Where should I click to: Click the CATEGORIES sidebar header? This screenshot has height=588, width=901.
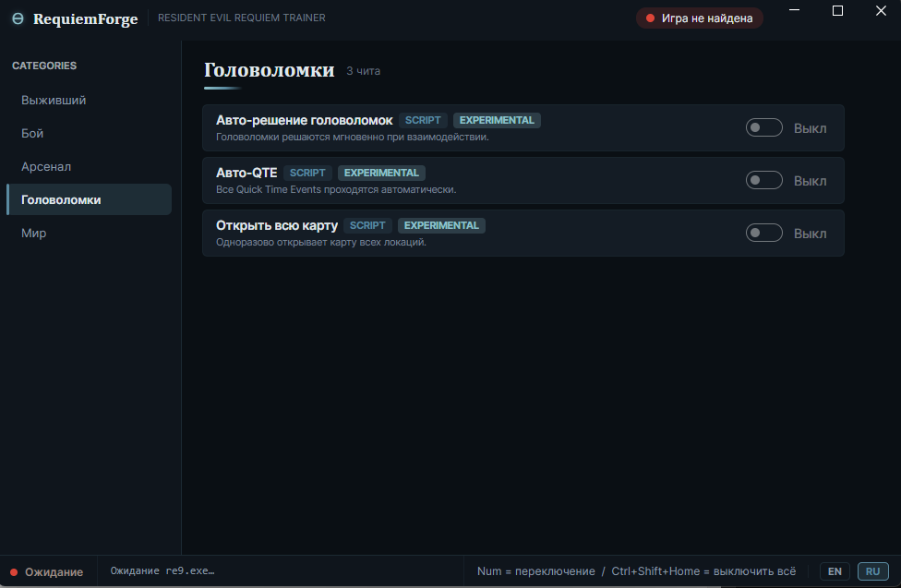(x=44, y=66)
